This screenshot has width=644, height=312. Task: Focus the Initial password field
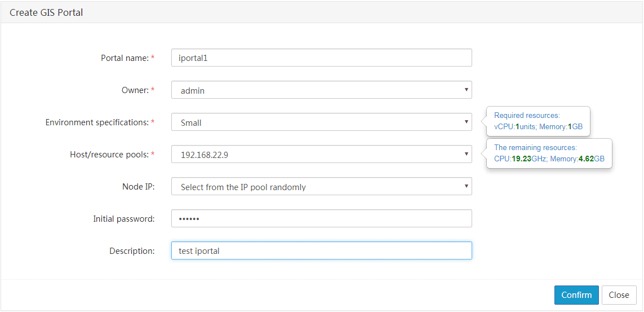coord(322,218)
